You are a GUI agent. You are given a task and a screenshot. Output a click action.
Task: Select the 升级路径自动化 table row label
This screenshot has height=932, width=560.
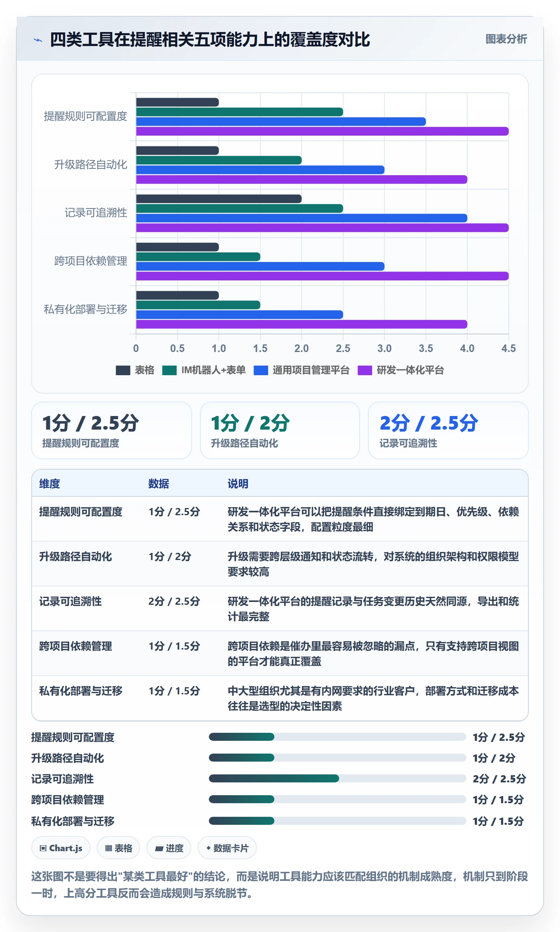coord(76,556)
